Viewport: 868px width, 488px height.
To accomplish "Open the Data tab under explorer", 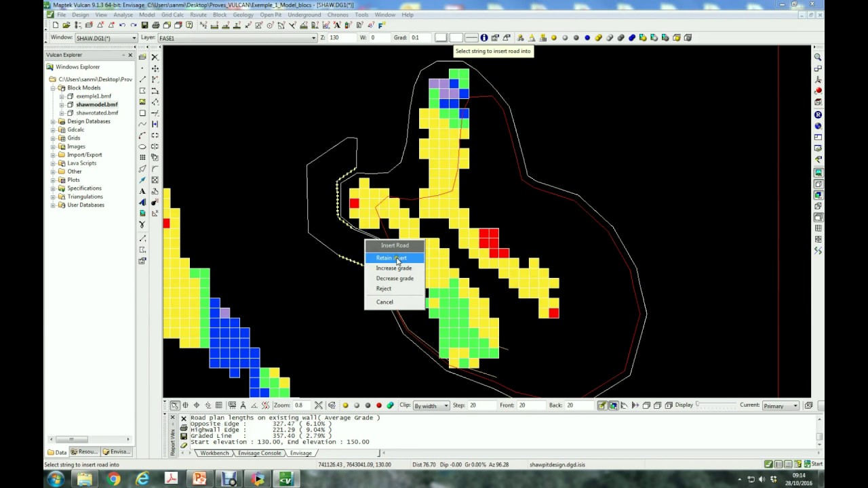I will coord(57,452).
